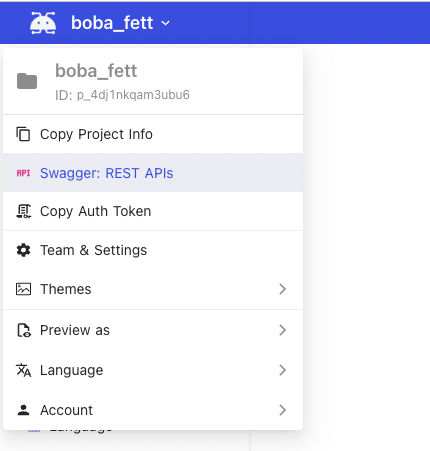Click the Copy Project Info icon
The height and width of the screenshot is (451, 430).
click(23, 134)
